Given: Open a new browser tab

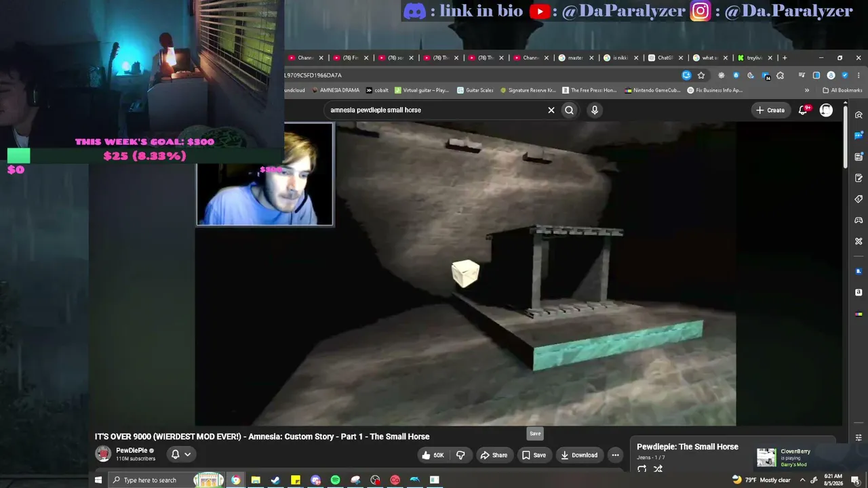Looking at the screenshot, I should (785, 58).
